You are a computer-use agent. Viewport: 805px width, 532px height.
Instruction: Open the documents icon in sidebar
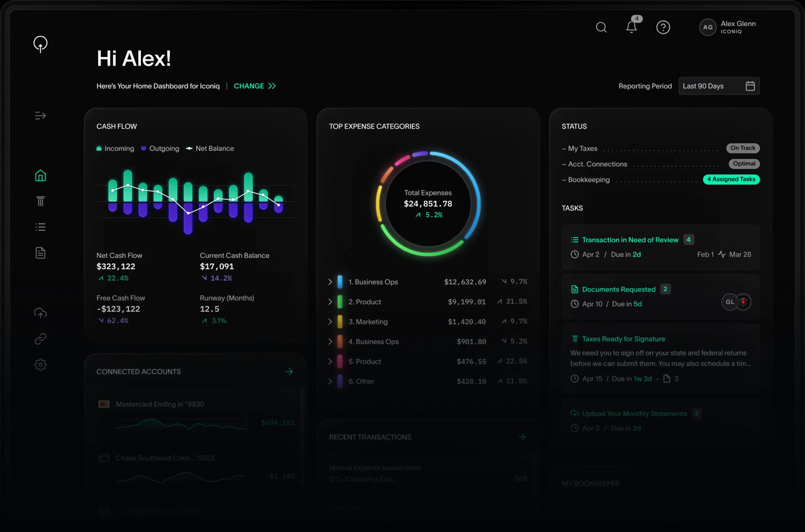coord(40,253)
